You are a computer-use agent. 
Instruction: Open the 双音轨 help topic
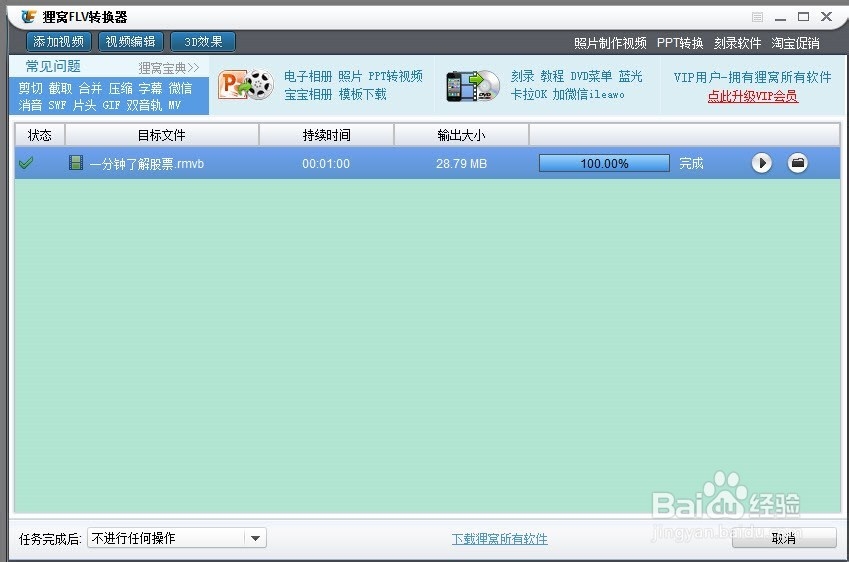click(x=144, y=105)
